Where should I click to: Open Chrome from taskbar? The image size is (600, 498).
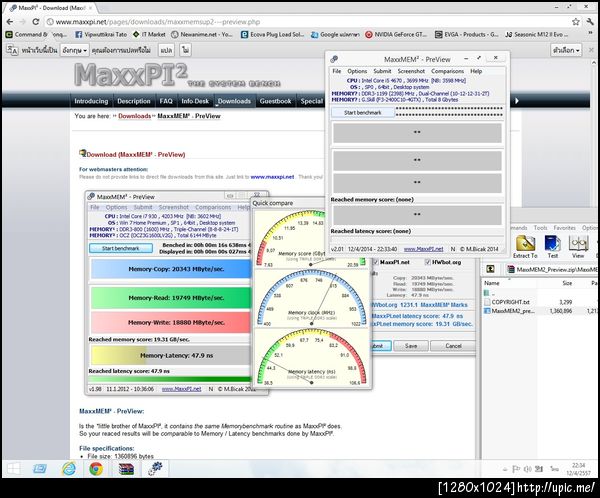pyautogui.click(x=96, y=469)
